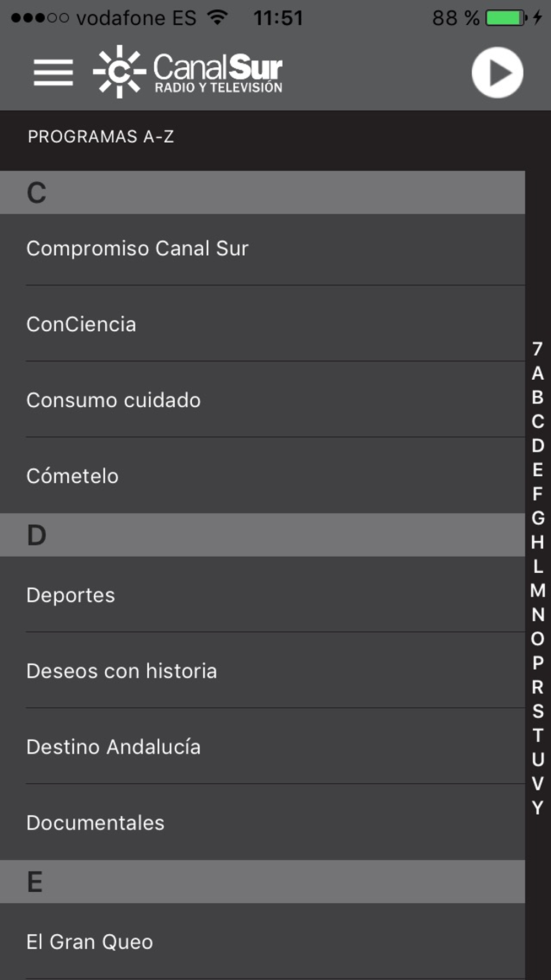Jump to letter S in index
551x980 pixels.
tap(538, 711)
